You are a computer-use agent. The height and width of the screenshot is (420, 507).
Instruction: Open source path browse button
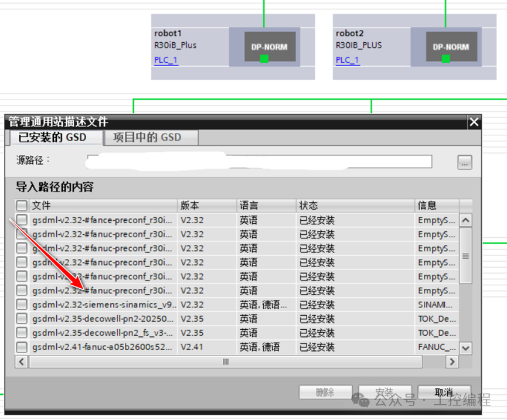point(465,162)
